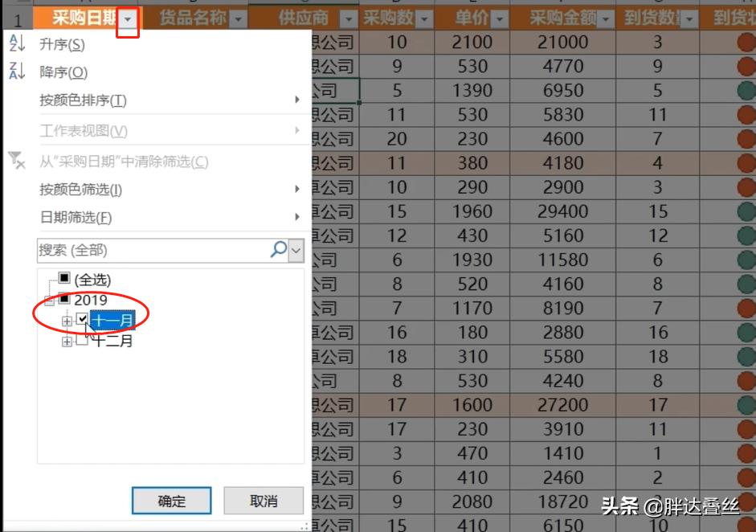Viewport: 756px width, 532px height.
Task: Click the 单价 cell 1930
Action: [472, 260]
